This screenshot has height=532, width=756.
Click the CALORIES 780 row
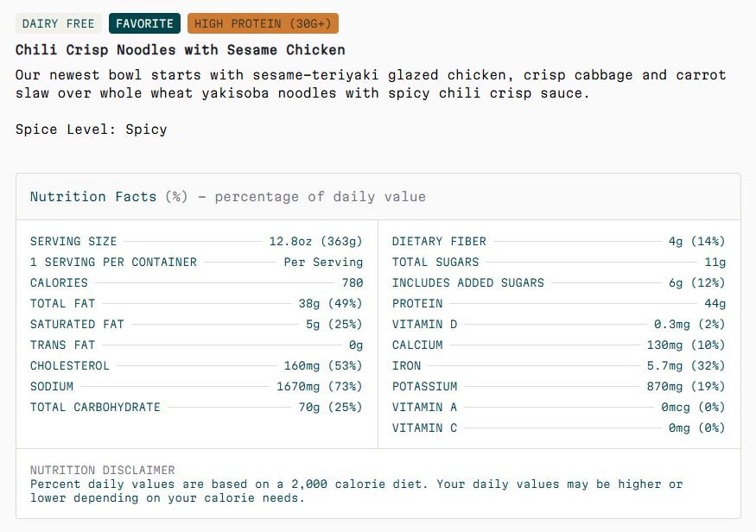point(196,282)
